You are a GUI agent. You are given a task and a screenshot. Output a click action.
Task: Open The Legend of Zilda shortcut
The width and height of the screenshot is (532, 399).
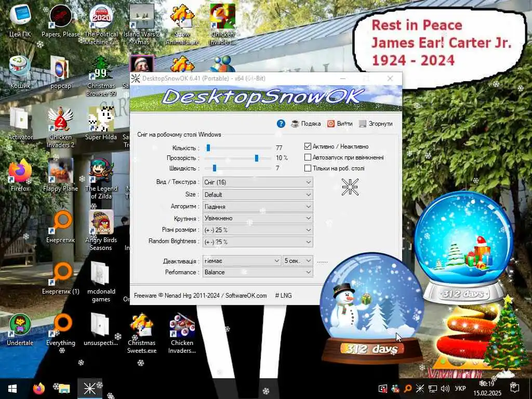(101, 179)
